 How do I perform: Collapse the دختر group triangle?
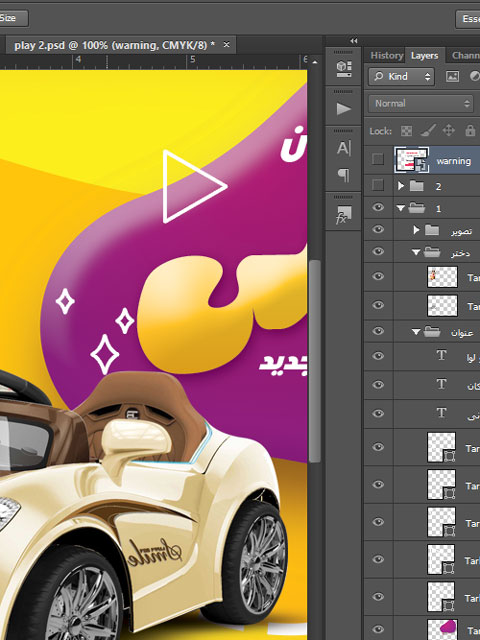(416, 253)
